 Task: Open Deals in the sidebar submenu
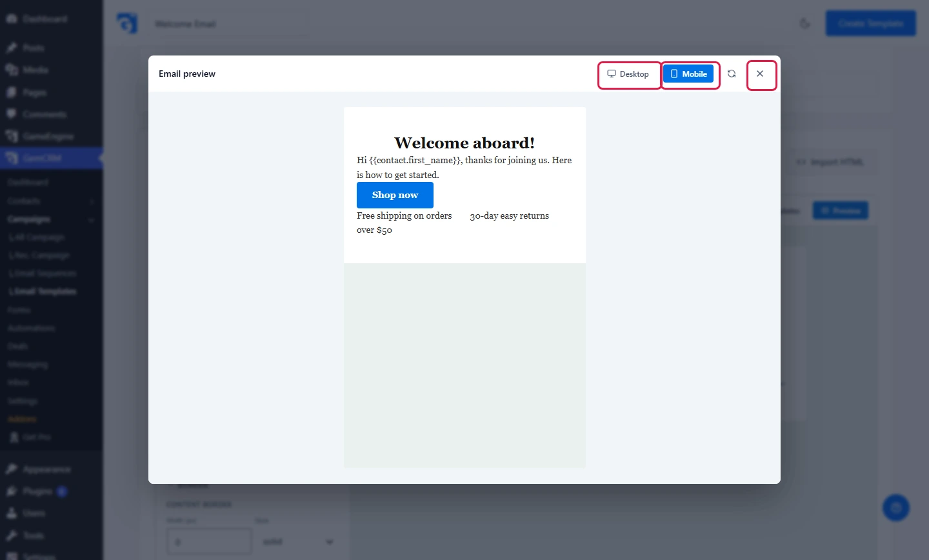pos(18,346)
